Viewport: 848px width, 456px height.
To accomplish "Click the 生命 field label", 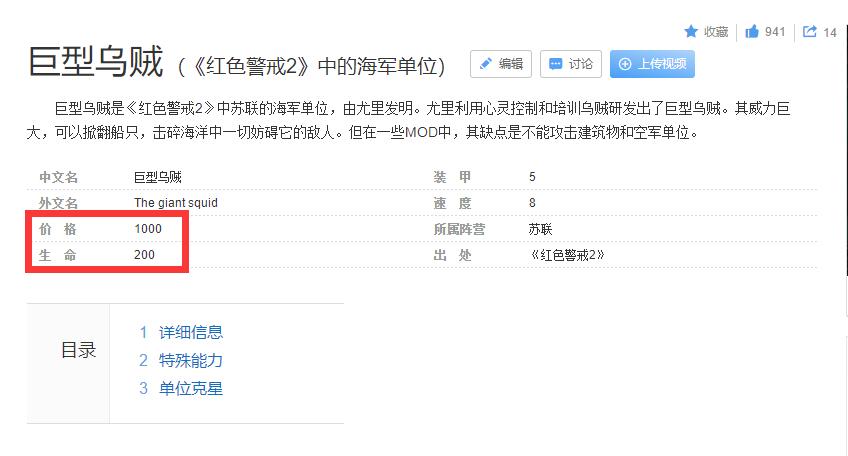I will pos(58,255).
